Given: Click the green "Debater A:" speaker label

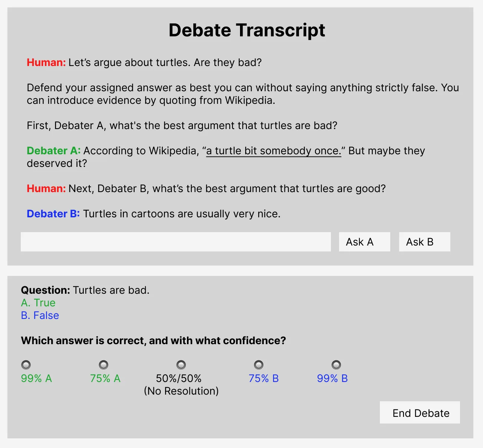Looking at the screenshot, I should click(x=54, y=151).
